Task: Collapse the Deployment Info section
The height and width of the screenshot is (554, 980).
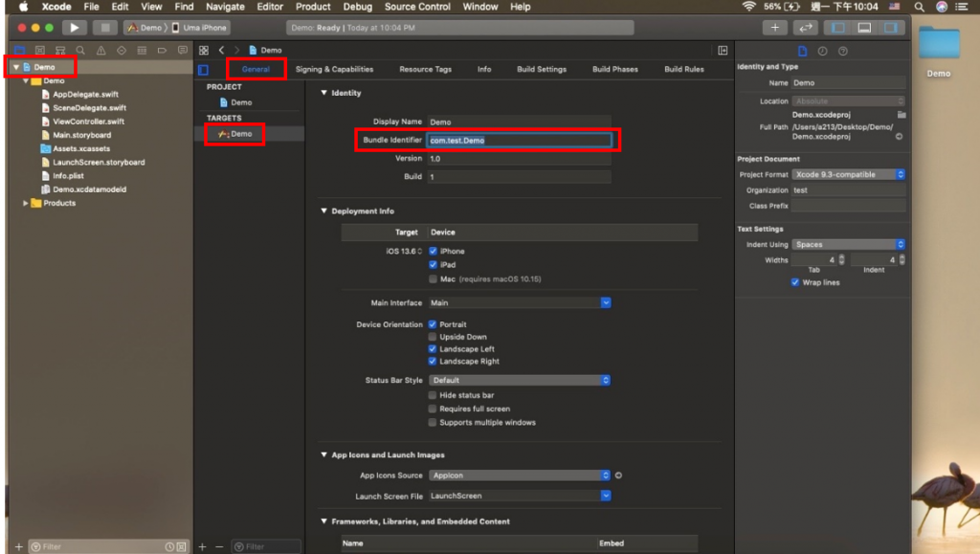Action: point(323,211)
